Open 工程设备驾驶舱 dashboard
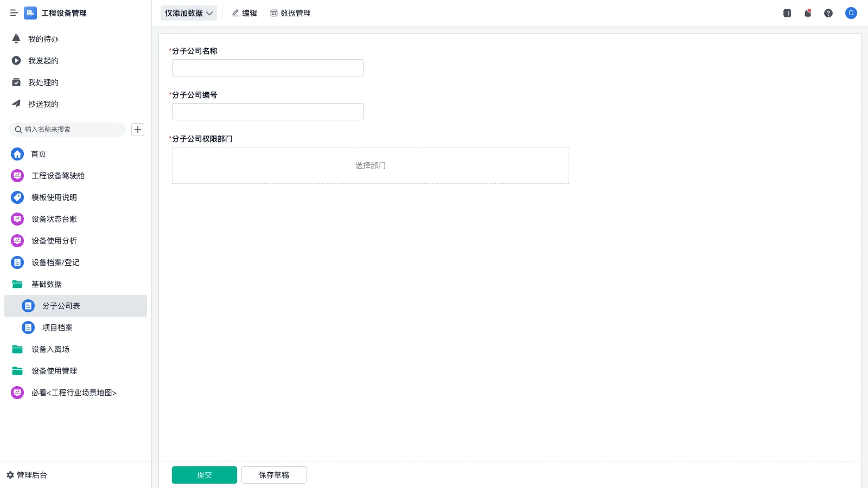 point(75,176)
